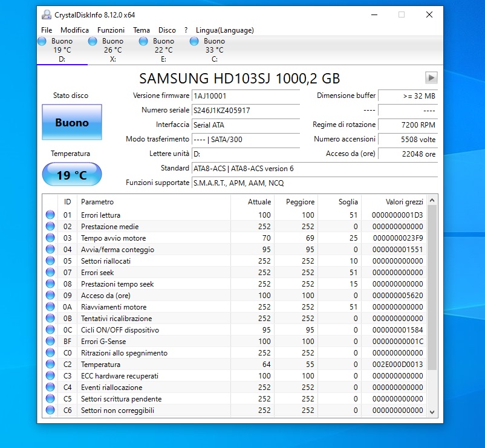Click the Acceso da value 22048 ore

[408, 154]
